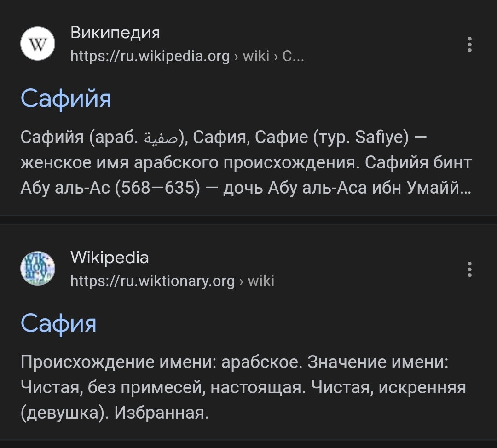Click the Wiktionary favicon
This screenshot has height=448, width=497.
(x=38, y=269)
